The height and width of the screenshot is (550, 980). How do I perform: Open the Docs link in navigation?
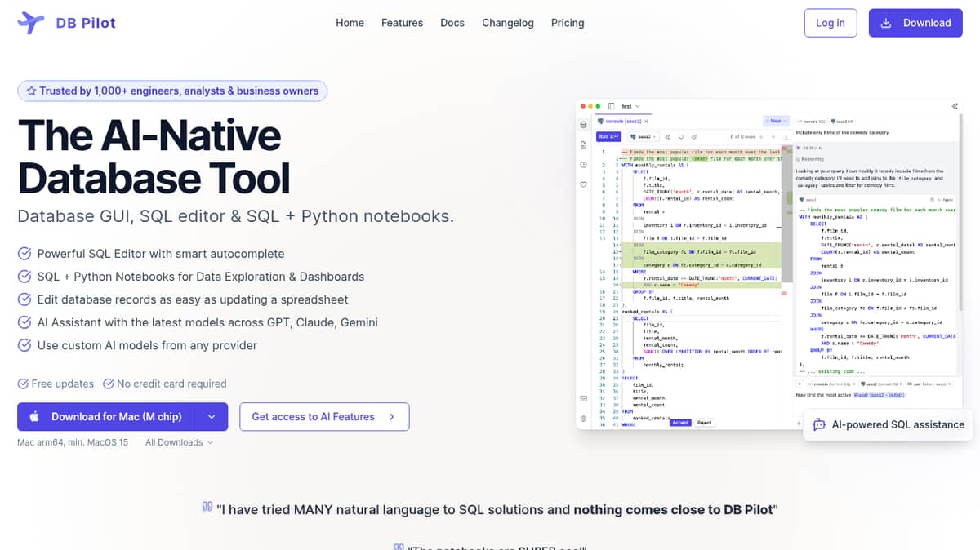pyautogui.click(x=452, y=23)
